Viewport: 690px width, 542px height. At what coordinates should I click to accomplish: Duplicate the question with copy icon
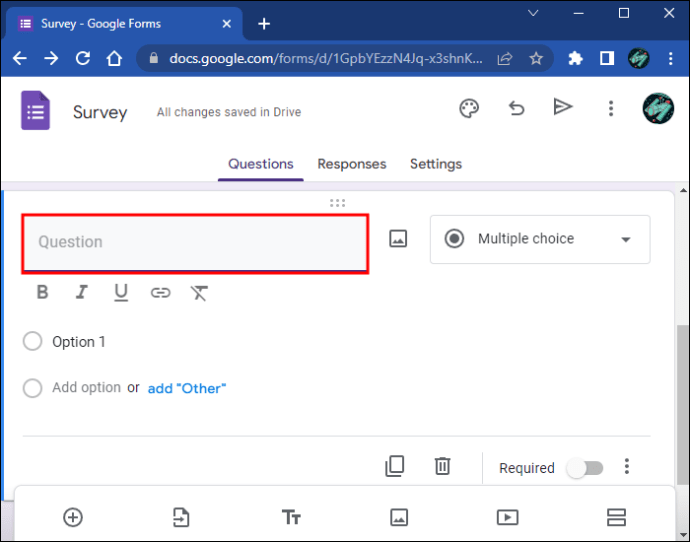(x=395, y=466)
